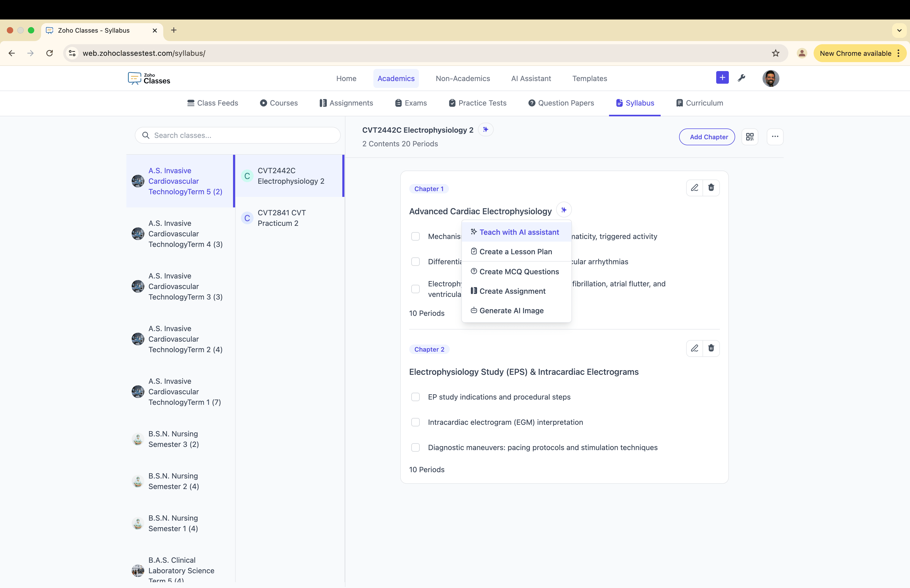
Task: Tick the Intracardiac electrogram interpretation checkbox
Action: point(416,422)
